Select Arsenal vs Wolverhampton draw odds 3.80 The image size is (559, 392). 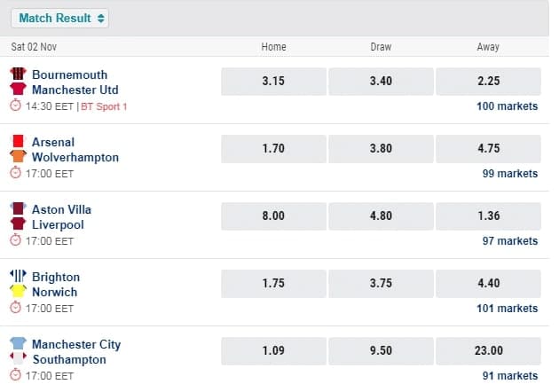[381, 148]
